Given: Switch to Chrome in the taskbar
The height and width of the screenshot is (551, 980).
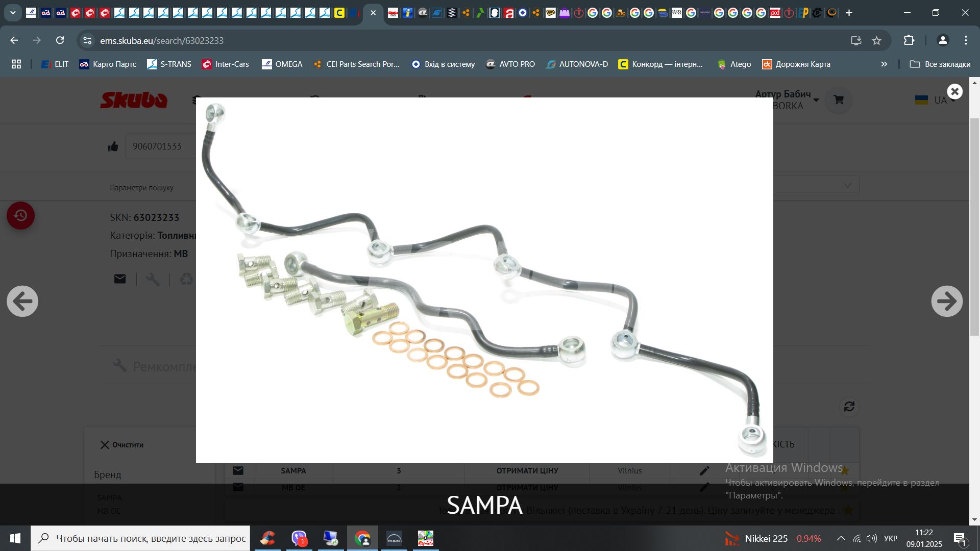Looking at the screenshot, I should click(x=362, y=538).
